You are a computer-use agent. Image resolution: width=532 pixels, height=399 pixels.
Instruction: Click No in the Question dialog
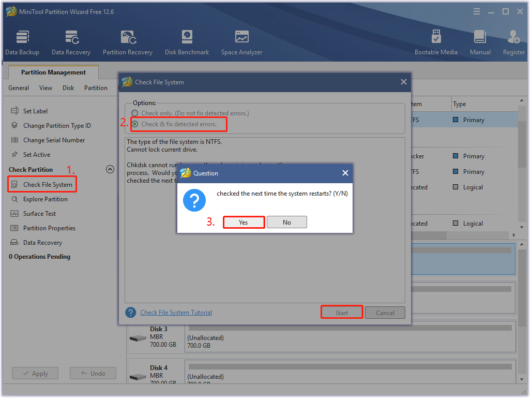point(287,223)
